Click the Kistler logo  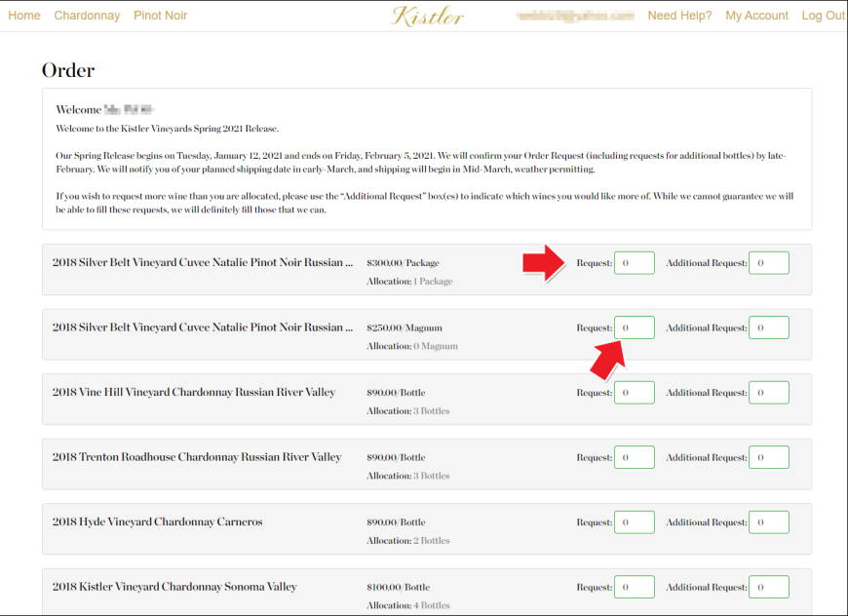click(x=427, y=17)
